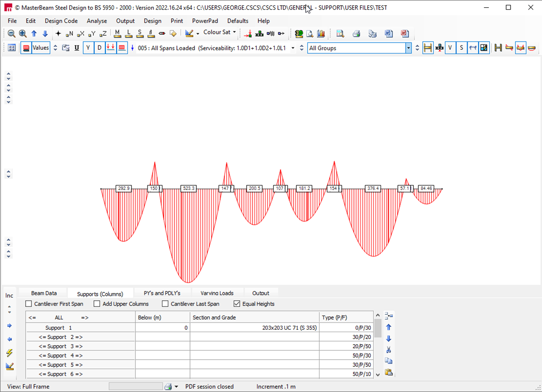Open the dropdown arrow next to the pencil ruler icon
This screenshot has width=542, height=392.
(x=198, y=33)
